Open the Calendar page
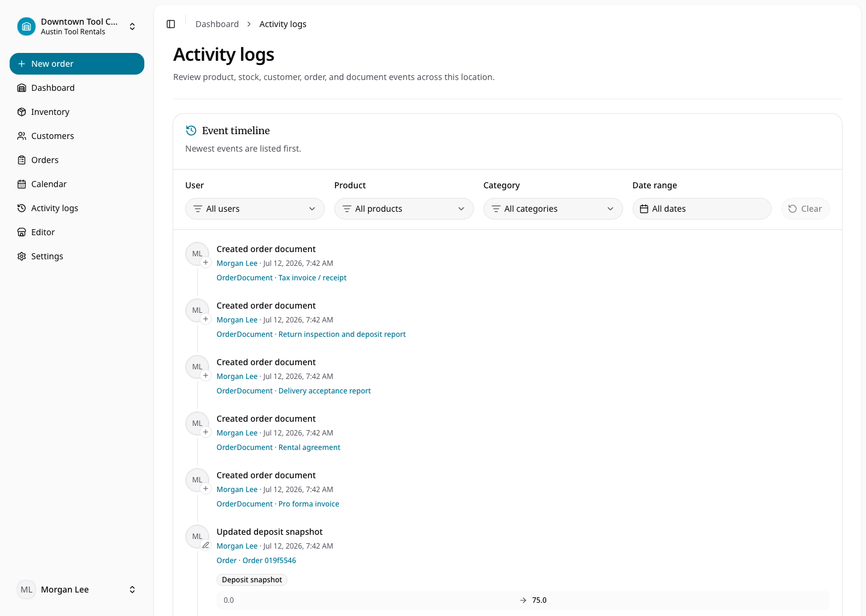 (x=77, y=184)
